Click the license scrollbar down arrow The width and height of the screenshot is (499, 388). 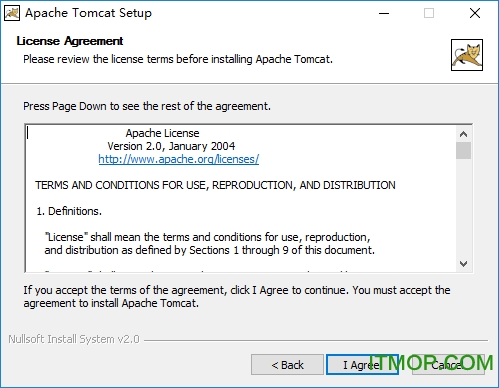point(463,264)
